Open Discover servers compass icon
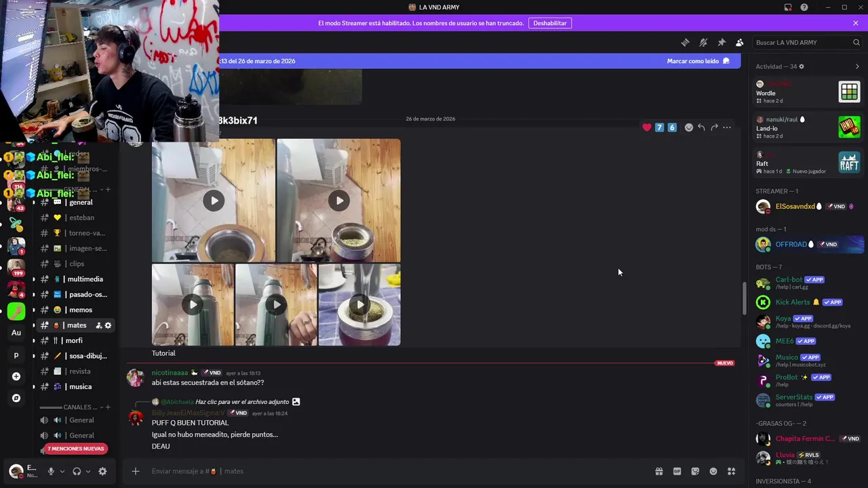 pos(16,398)
